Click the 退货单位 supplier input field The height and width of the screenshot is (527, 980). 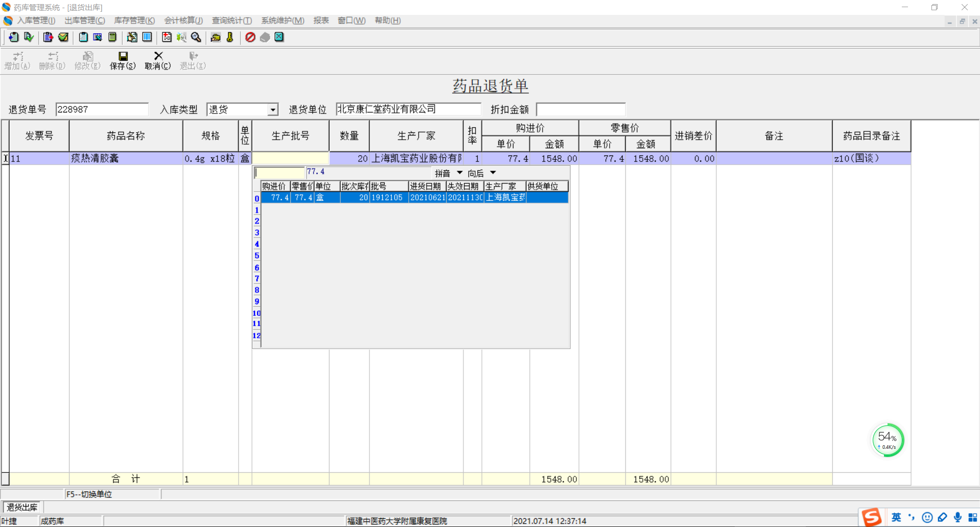click(408, 109)
